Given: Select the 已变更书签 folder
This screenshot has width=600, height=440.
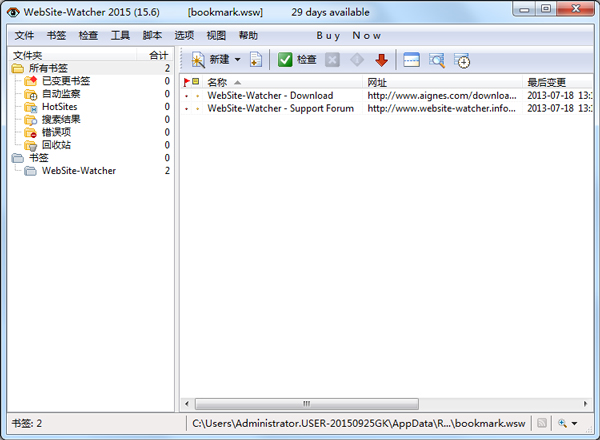Looking at the screenshot, I should 66,81.
